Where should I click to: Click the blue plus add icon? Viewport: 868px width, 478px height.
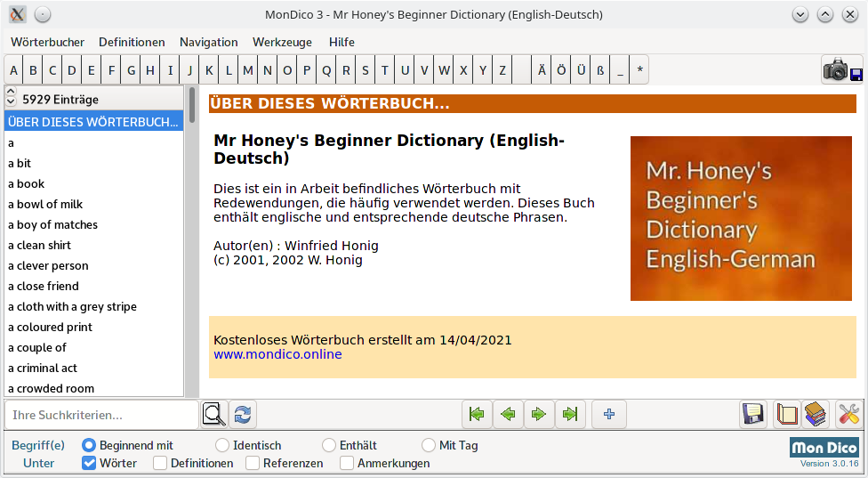tap(609, 414)
